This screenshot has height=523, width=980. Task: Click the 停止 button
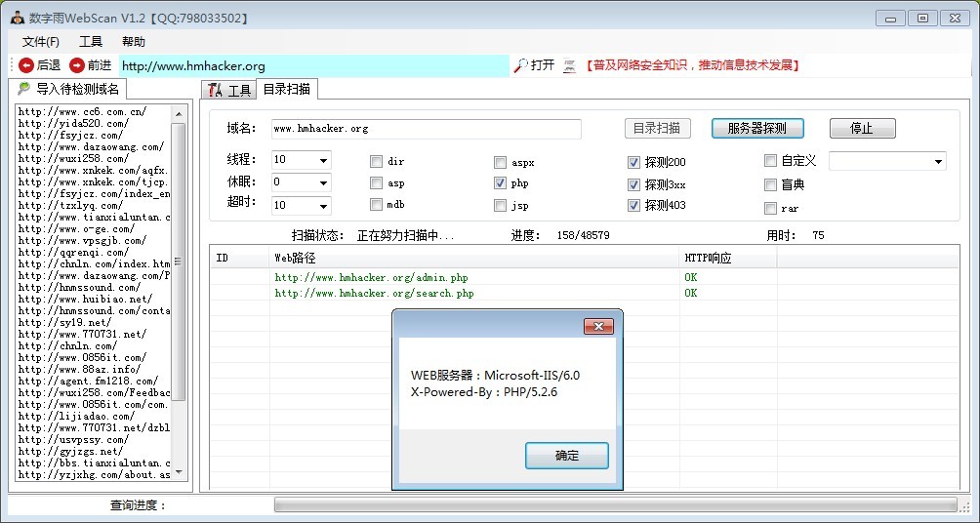point(863,128)
